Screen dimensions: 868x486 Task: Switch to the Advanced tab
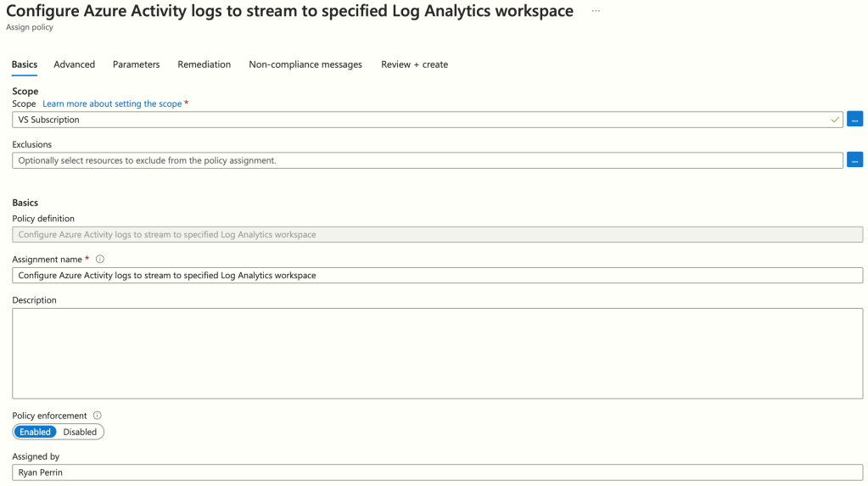click(x=75, y=64)
